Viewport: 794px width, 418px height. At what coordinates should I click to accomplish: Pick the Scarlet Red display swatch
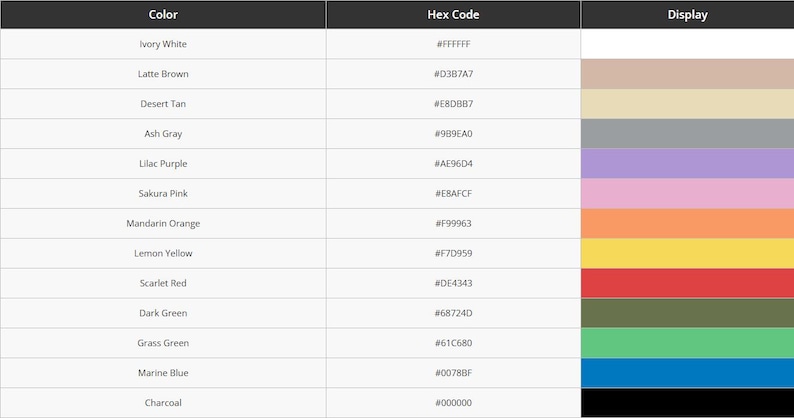click(688, 283)
